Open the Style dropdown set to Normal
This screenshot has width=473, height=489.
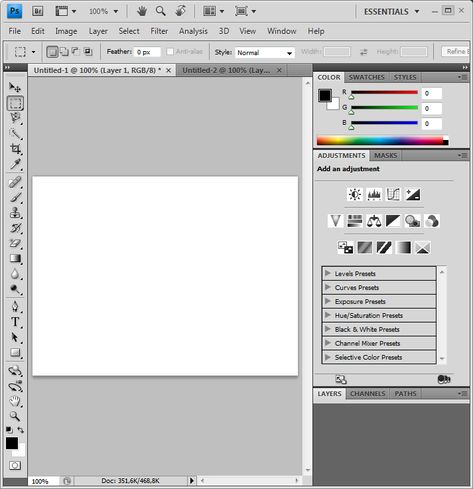click(x=265, y=53)
